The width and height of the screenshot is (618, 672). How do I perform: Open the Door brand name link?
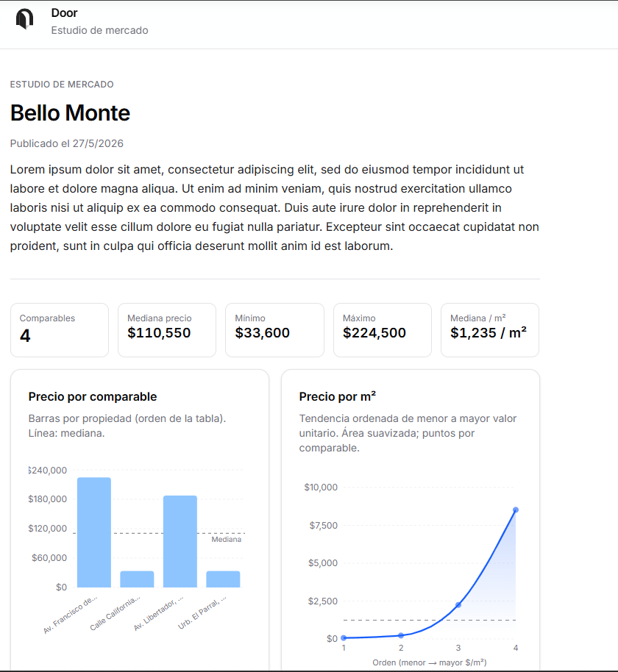[x=64, y=12]
